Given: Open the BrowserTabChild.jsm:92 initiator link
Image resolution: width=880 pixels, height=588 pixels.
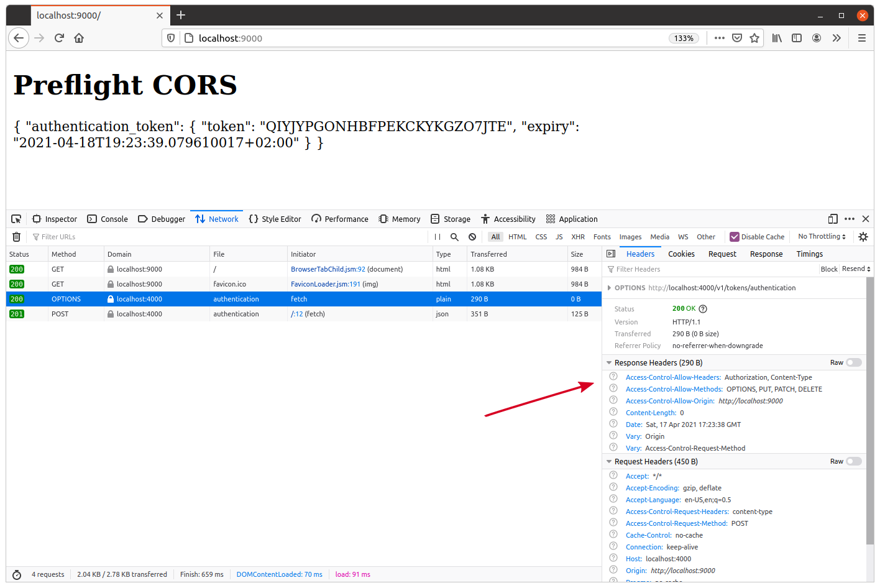Looking at the screenshot, I should [x=328, y=269].
